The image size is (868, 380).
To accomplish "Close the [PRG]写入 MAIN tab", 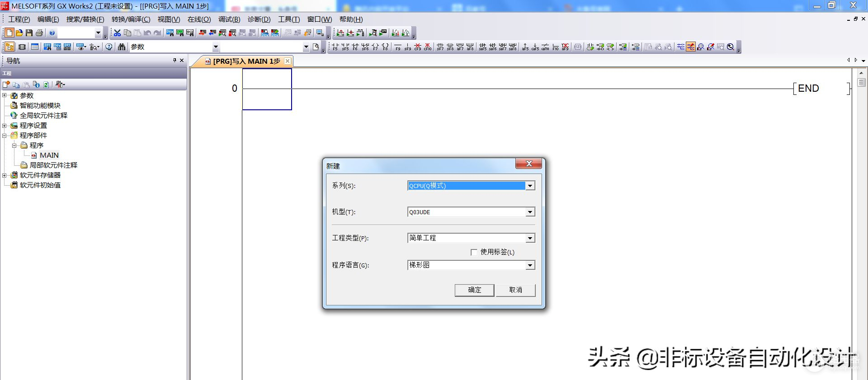I will [288, 61].
